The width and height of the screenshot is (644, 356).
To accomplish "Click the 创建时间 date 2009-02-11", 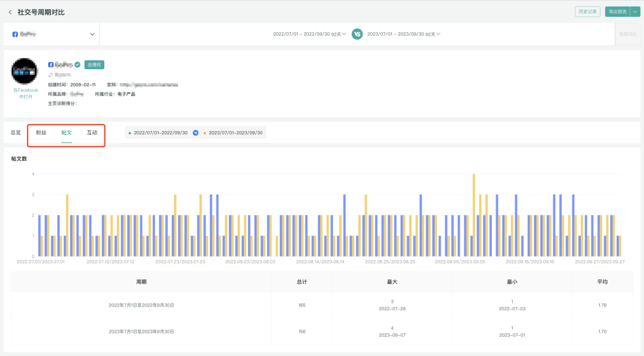I will click(83, 85).
